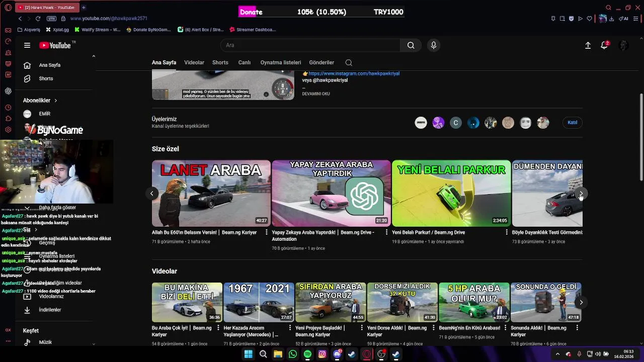Click the YouTube search input field
644x362 pixels.
tap(310, 45)
